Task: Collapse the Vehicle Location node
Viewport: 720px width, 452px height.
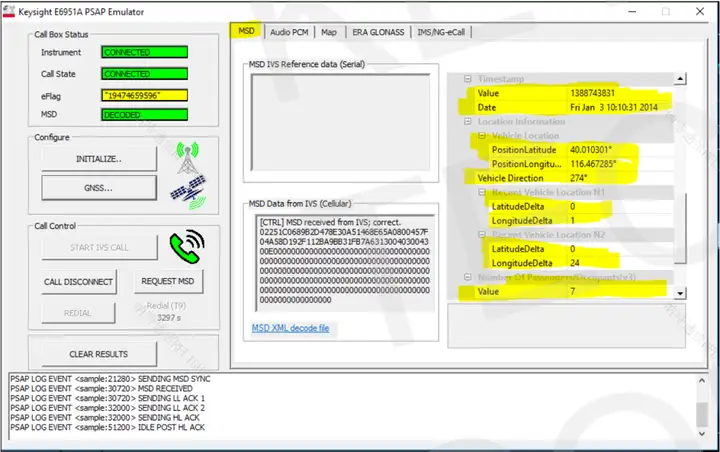Action: [x=482, y=136]
